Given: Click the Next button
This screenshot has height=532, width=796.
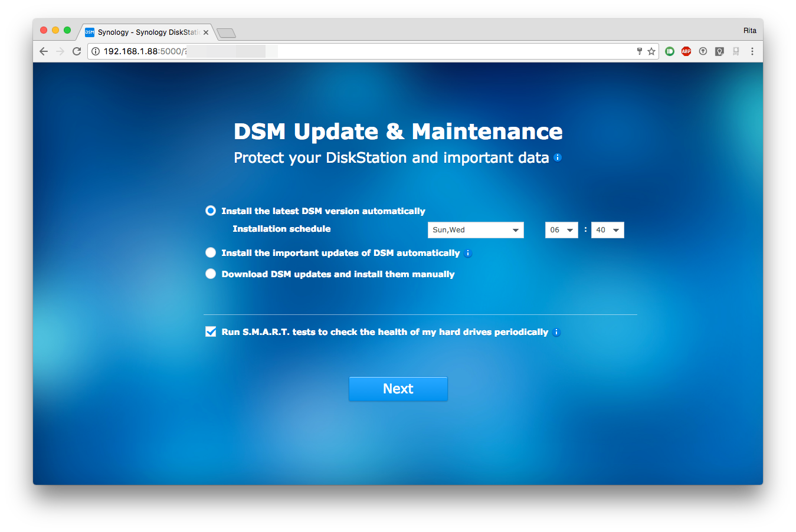Looking at the screenshot, I should [x=398, y=389].
